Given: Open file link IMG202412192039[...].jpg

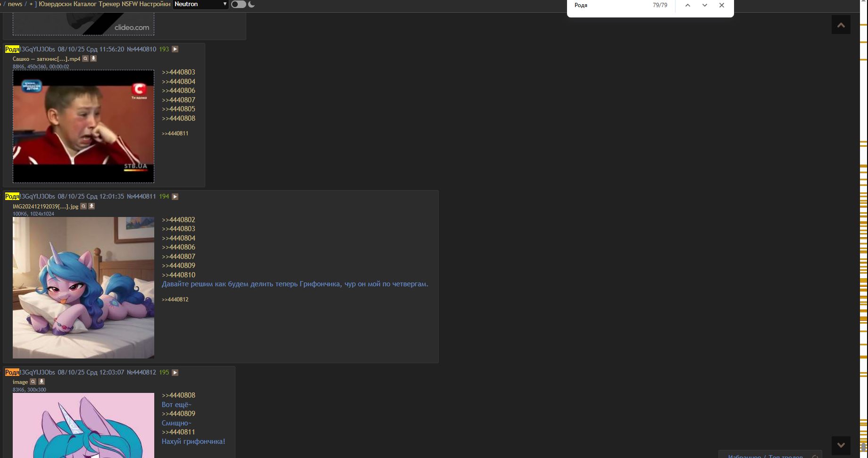Looking at the screenshot, I should (46, 207).
